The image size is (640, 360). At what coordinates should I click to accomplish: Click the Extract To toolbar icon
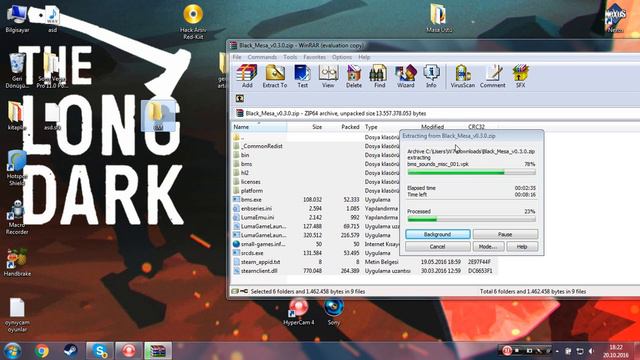point(275,76)
